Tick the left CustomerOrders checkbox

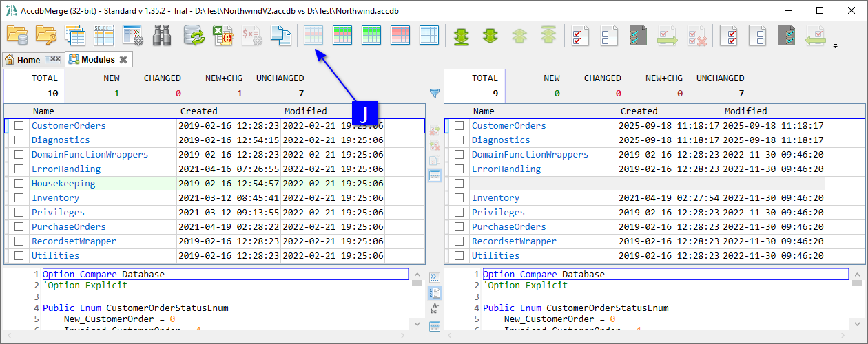[19, 126]
